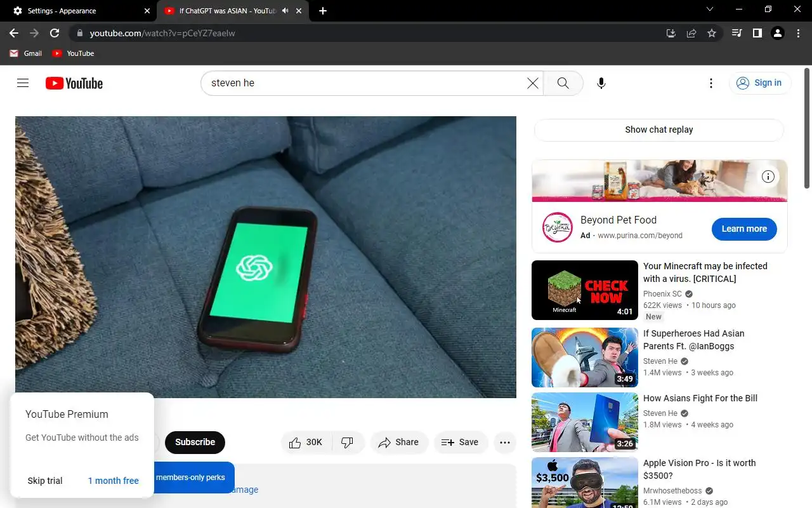Open YouTube settings three-dot menu near Sign in
812x508 pixels.
[711, 83]
